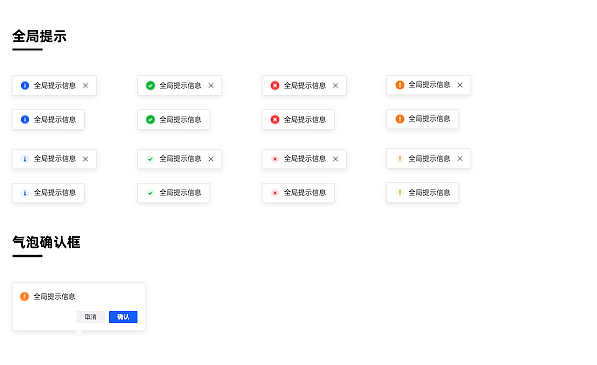Click the light green check icon in the message without a close button
Viewport: 597px width, 365px height.
(x=150, y=193)
